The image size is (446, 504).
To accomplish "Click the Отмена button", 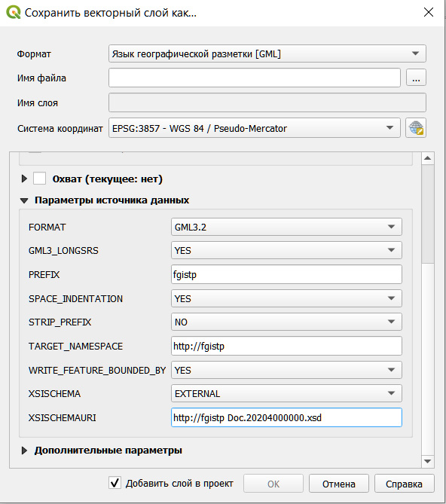I will click(339, 484).
